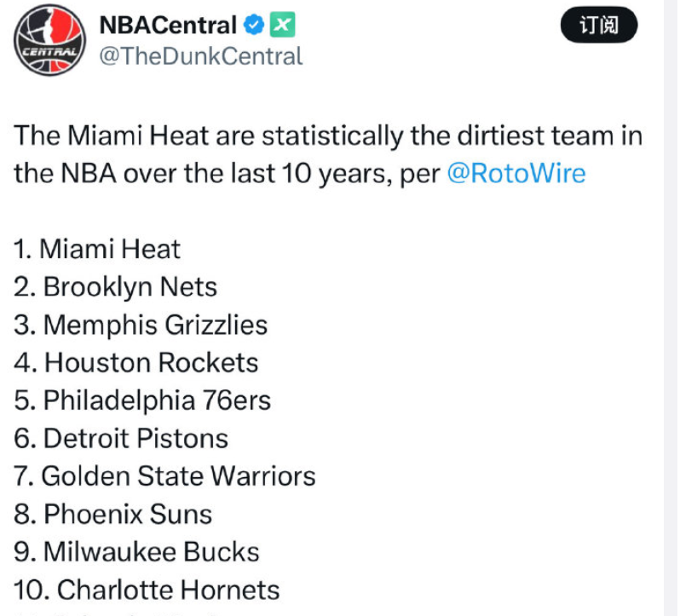Open the NBACentral display name
The width and height of the screenshot is (680, 616).
pos(167,26)
